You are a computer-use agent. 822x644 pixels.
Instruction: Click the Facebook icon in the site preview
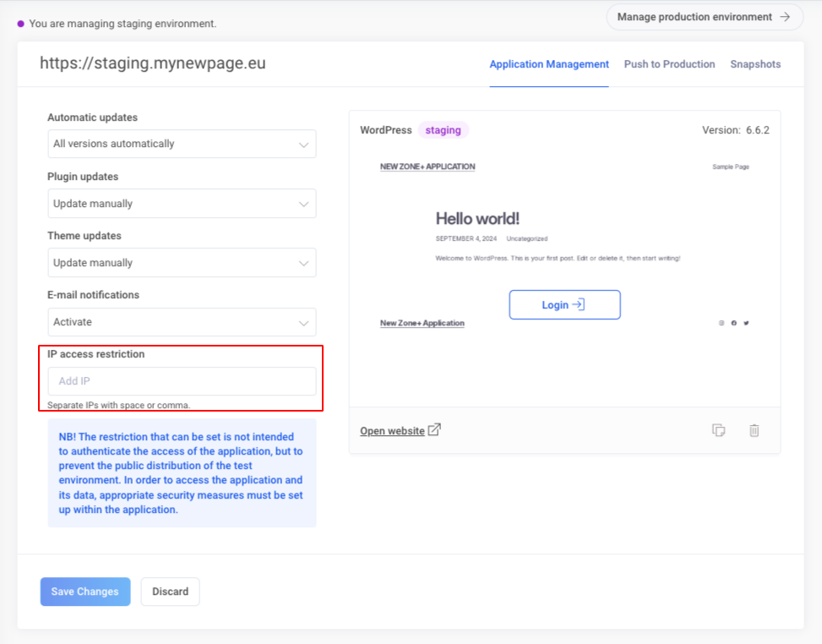[x=733, y=323]
